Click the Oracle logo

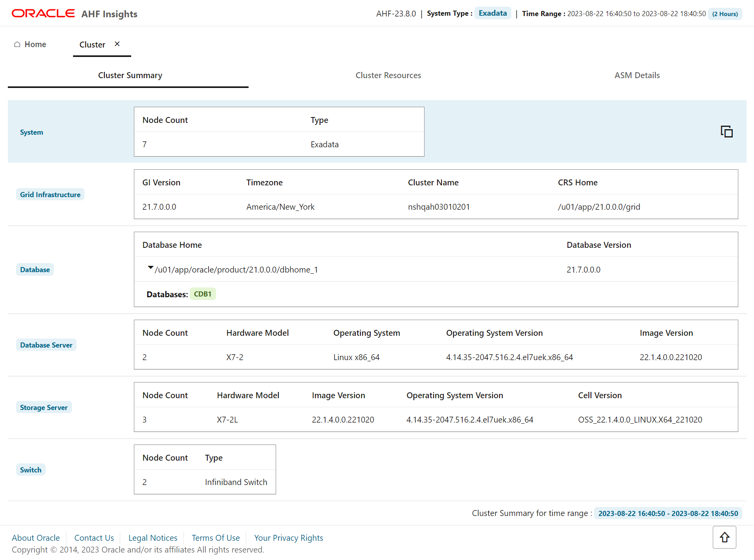point(43,13)
